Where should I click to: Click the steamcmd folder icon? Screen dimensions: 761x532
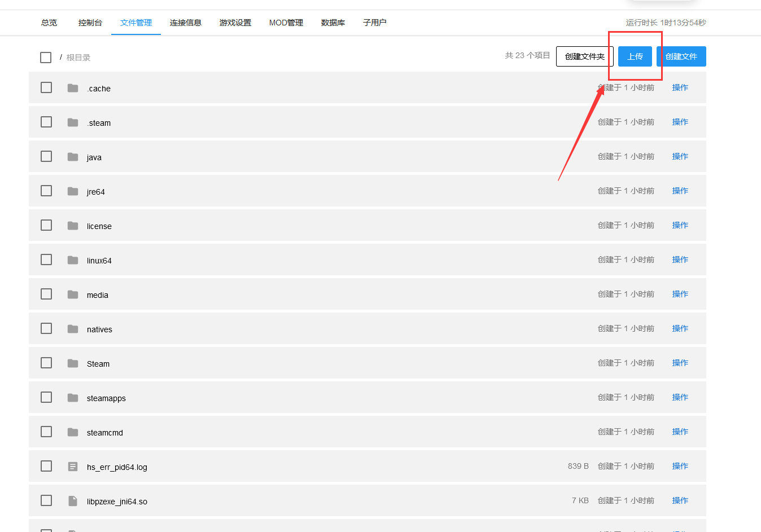(x=73, y=432)
